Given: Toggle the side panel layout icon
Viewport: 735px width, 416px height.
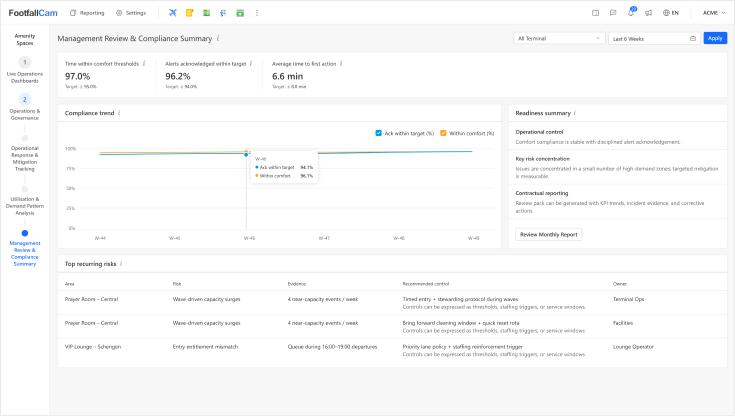Looking at the screenshot, I should 595,13.
